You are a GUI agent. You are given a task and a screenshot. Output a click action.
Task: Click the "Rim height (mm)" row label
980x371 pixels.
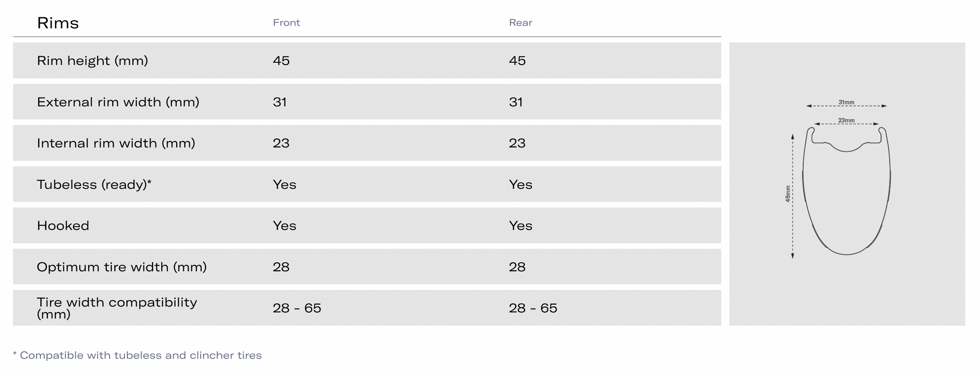click(x=92, y=61)
